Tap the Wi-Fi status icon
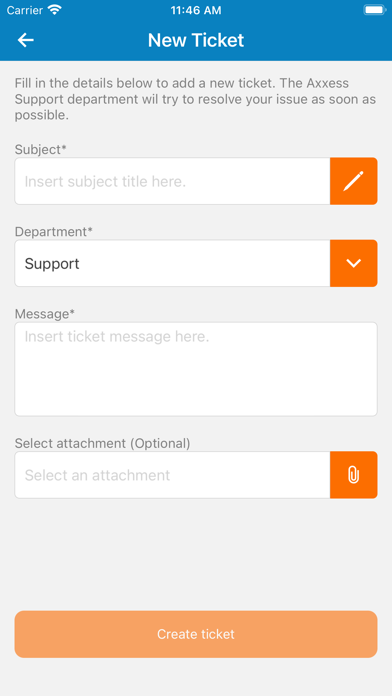This screenshot has width=392, height=696. (x=55, y=10)
